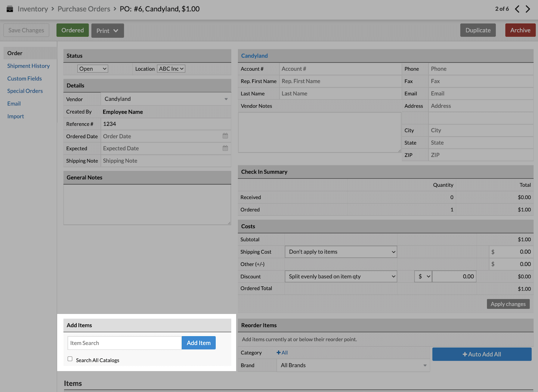
Task: Open the Expected date calendar picker
Action: pos(225,148)
